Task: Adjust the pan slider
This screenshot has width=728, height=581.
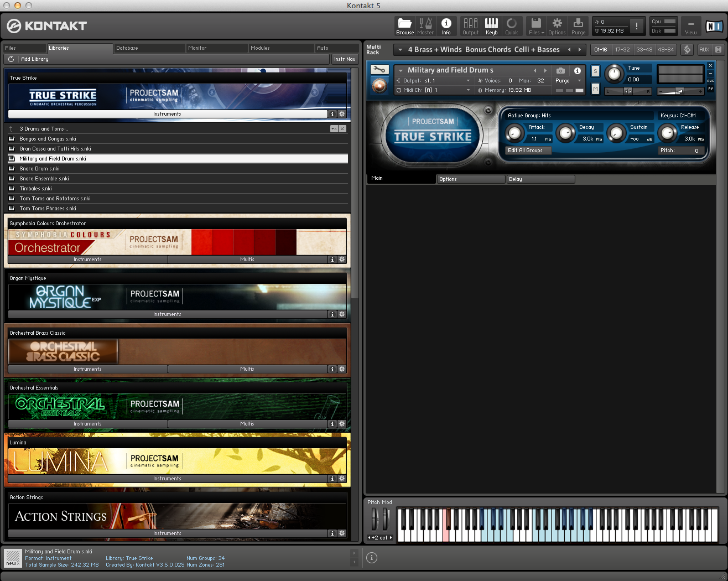Action: coord(628,91)
